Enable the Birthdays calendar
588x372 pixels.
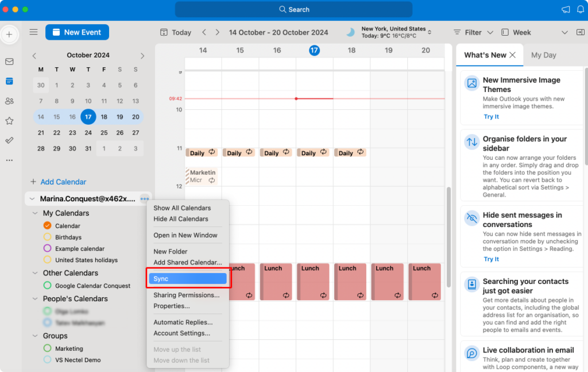click(47, 237)
